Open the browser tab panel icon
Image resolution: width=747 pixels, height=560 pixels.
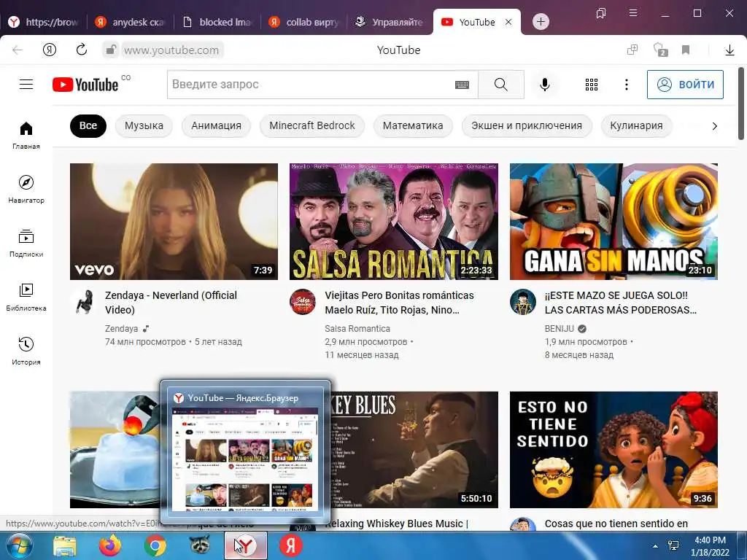pos(601,13)
